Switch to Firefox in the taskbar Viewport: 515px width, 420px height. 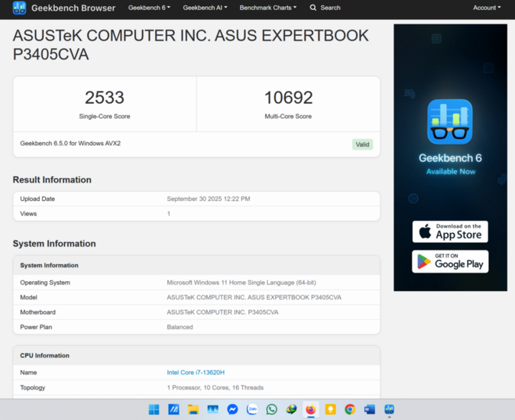click(x=311, y=409)
